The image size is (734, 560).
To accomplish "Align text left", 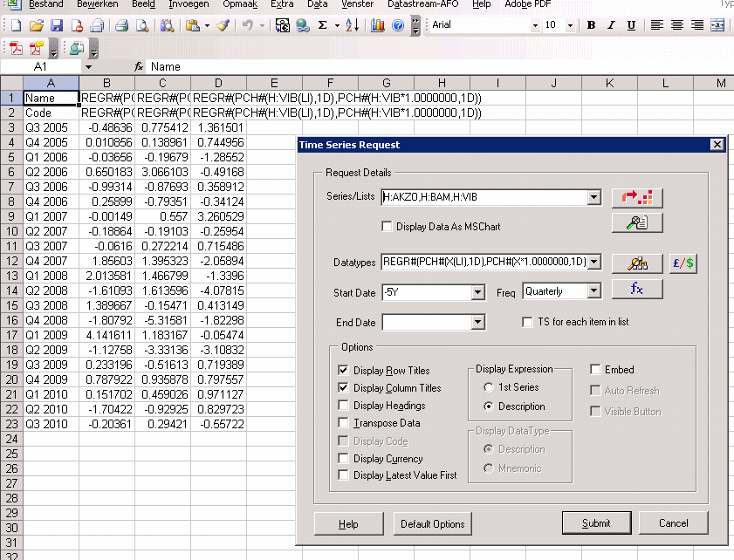I will click(657, 25).
